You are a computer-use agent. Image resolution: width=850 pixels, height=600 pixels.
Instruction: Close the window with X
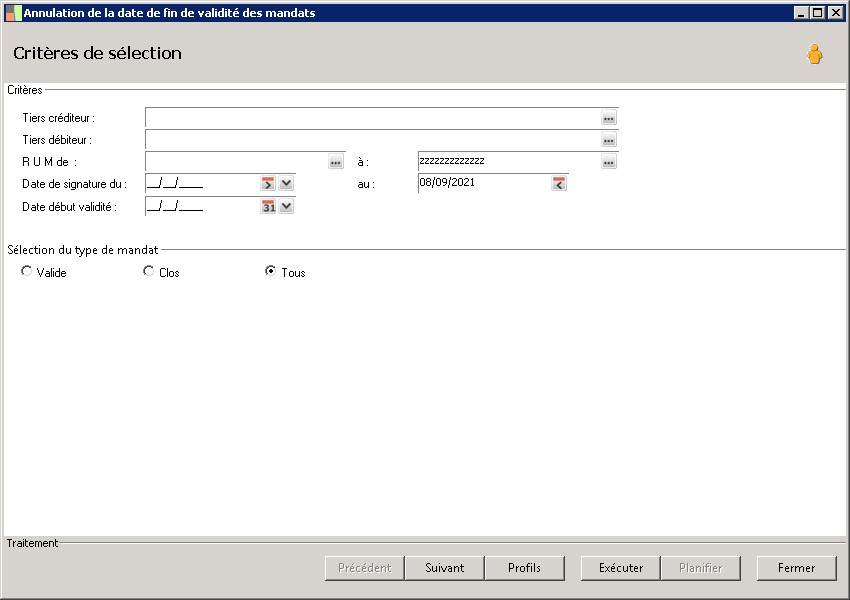(835, 12)
